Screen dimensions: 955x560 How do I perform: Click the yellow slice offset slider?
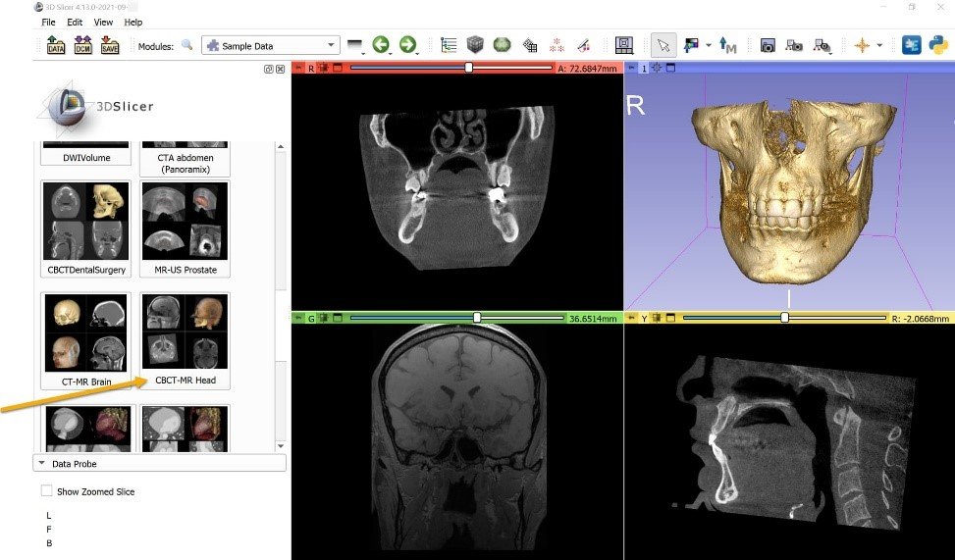click(784, 318)
